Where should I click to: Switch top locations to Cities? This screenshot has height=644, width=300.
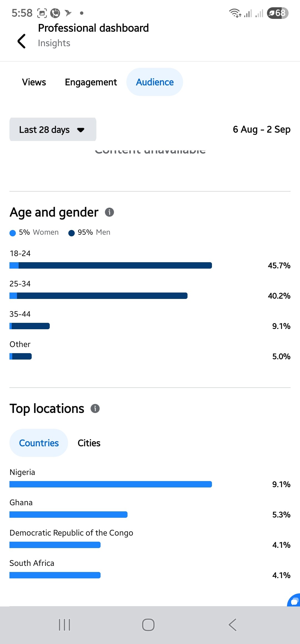pos(89,443)
